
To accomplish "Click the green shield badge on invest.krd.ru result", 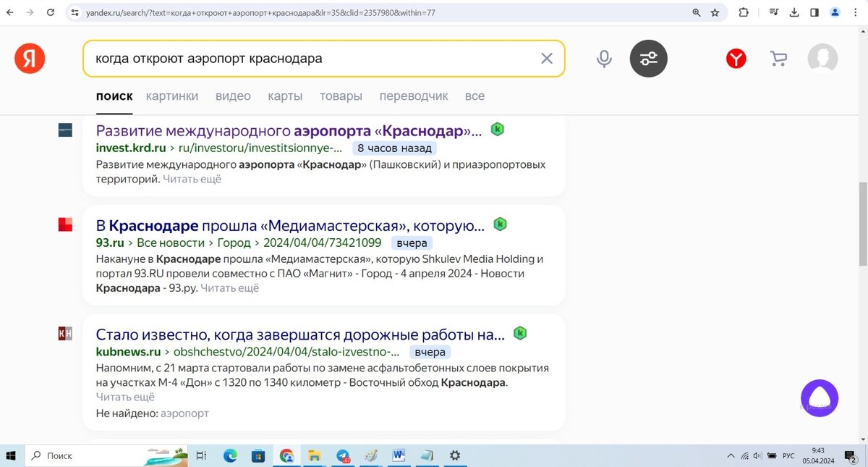I will click(498, 130).
